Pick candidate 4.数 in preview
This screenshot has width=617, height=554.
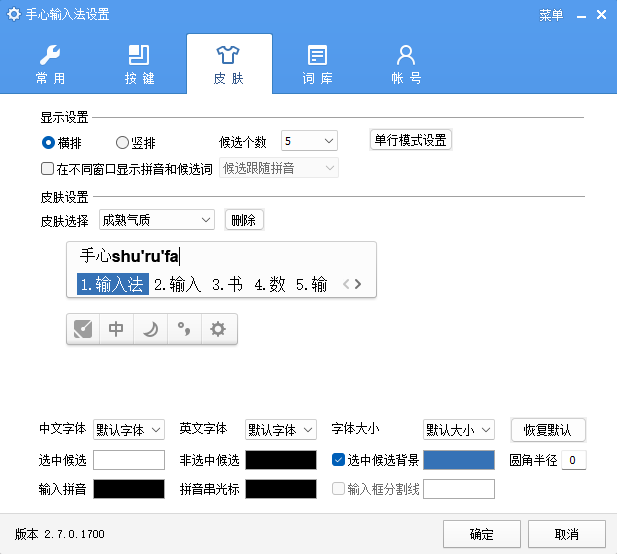(x=270, y=284)
